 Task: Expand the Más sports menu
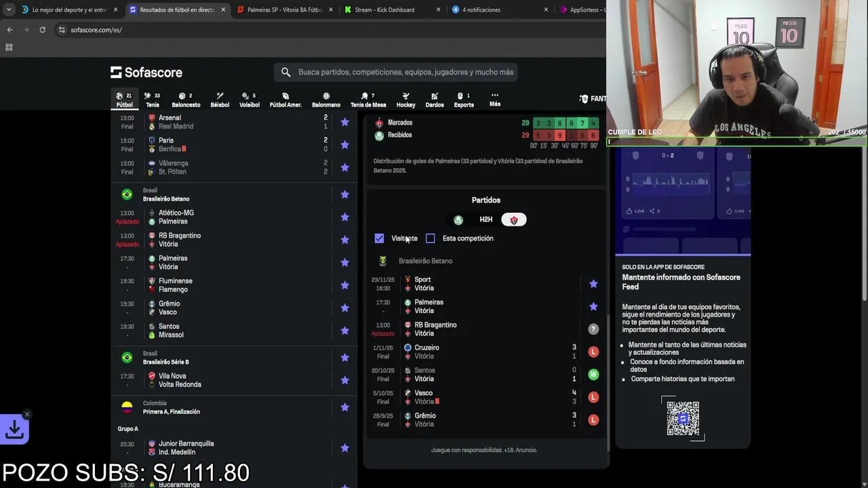coord(495,100)
